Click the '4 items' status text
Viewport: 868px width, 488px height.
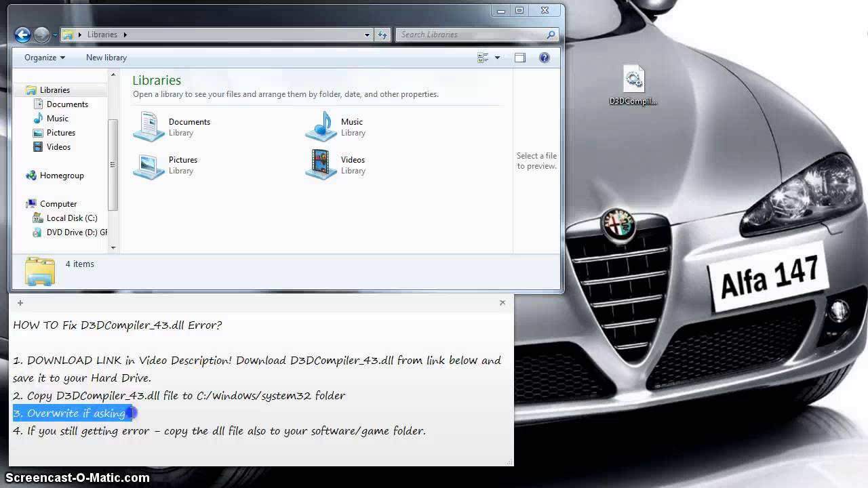pos(80,264)
